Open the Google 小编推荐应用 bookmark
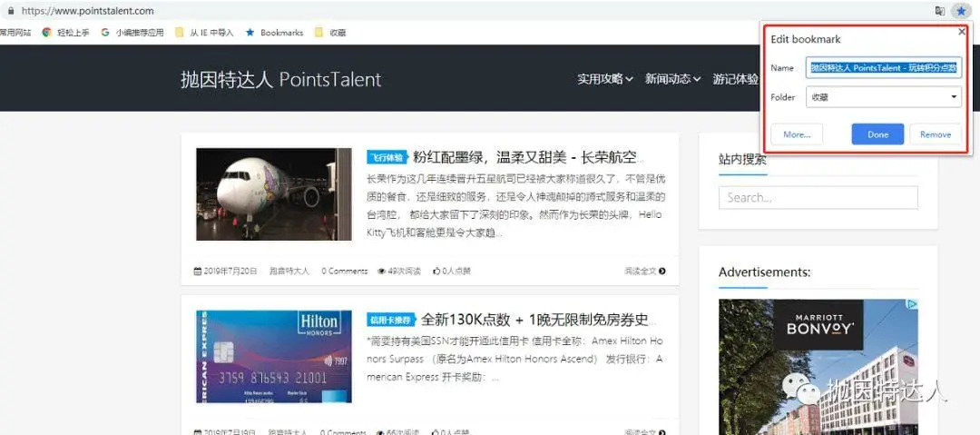The image size is (980, 435). (132, 33)
